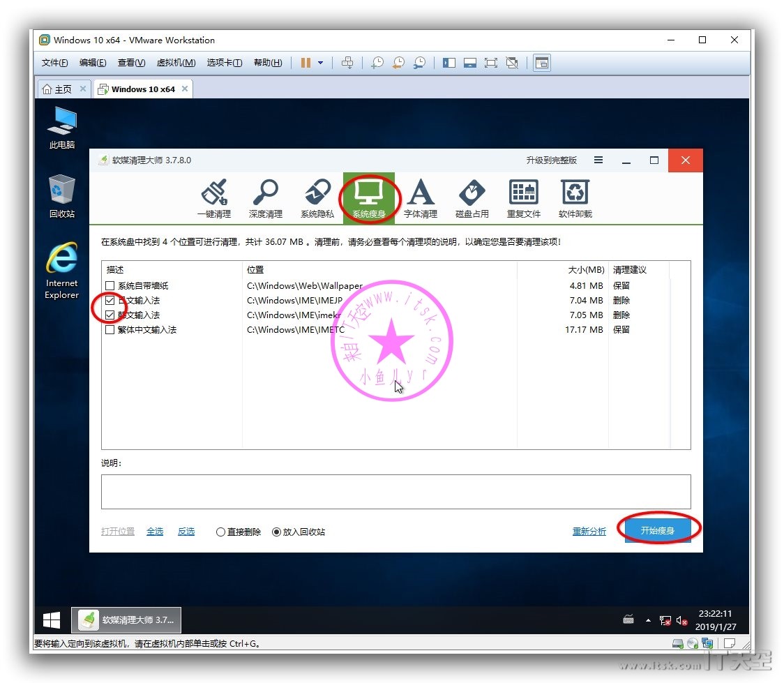Enter VMware full screen mode icon
Screen dimensions: 784x683
tap(491, 63)
